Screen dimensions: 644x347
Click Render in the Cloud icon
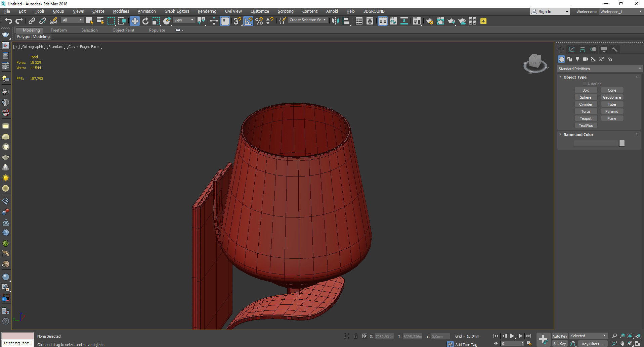[462, 21]
